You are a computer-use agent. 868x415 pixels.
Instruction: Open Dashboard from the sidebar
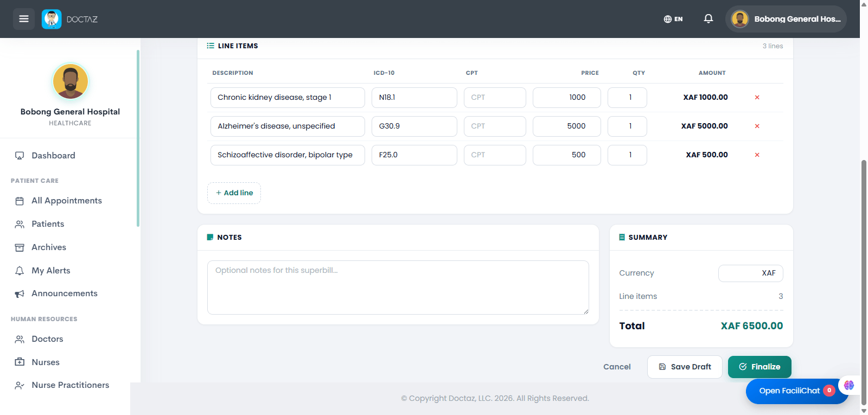pyautogui.click(x=53, y=156)
